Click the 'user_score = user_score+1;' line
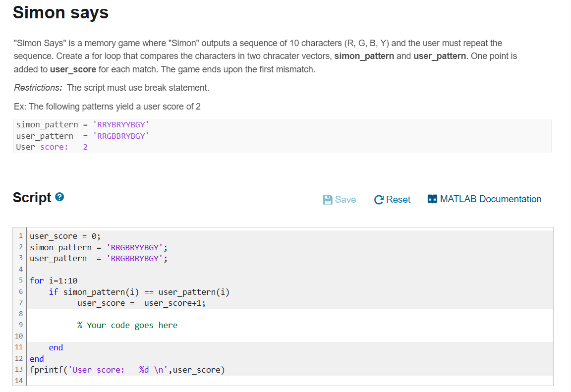The image size is (571, 392). (x=141, y=303)
